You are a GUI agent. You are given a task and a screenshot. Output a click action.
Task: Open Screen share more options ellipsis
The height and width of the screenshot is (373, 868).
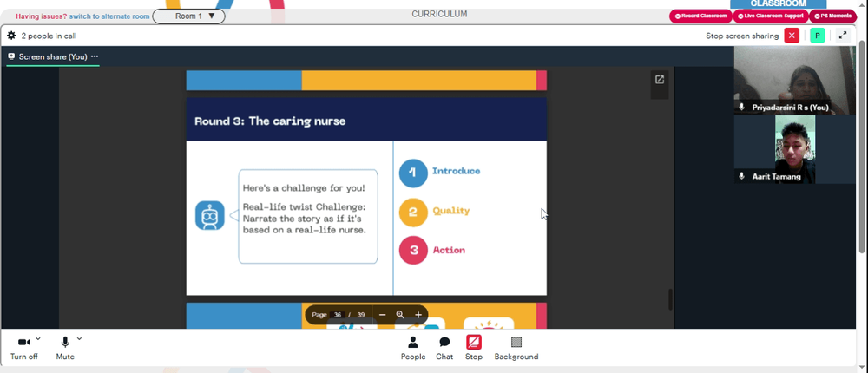tap(95, 56)
